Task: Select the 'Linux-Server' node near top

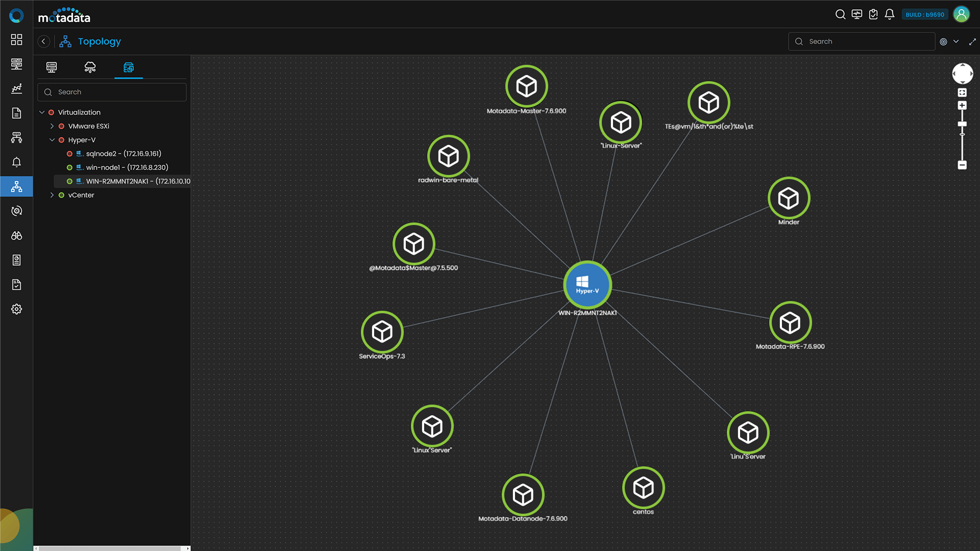Action: (x=621, y=122)
